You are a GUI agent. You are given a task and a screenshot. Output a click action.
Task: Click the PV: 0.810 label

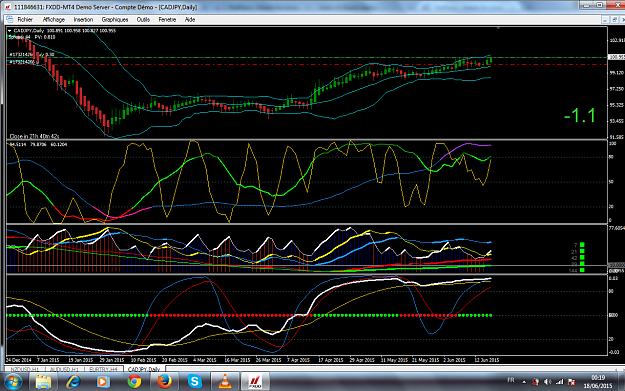pyautogui.click(x=45, y=37)
